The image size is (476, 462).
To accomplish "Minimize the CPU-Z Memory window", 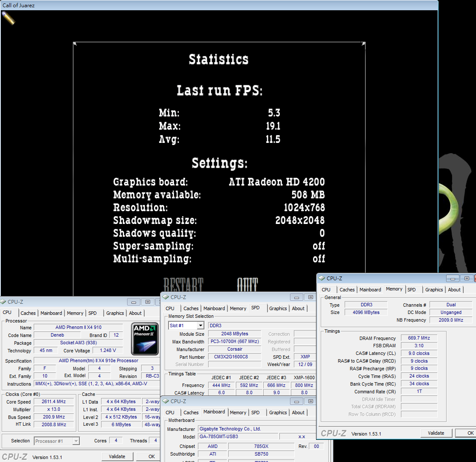I will (x=453, y=279).
